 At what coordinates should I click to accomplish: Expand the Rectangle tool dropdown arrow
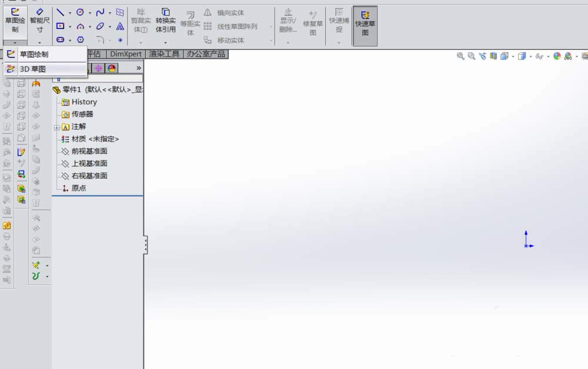[69, 26]
